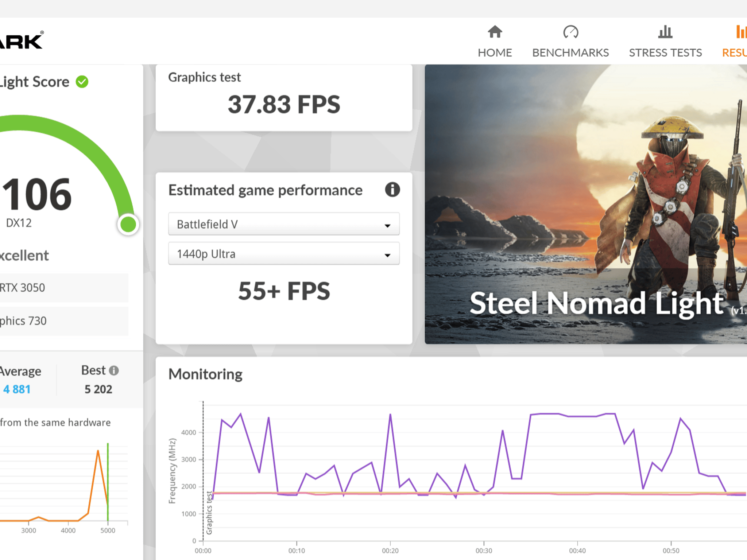Click the Graphics 730 hardware row
This screenshot has width=747, height=560.
tap(64, 321)
